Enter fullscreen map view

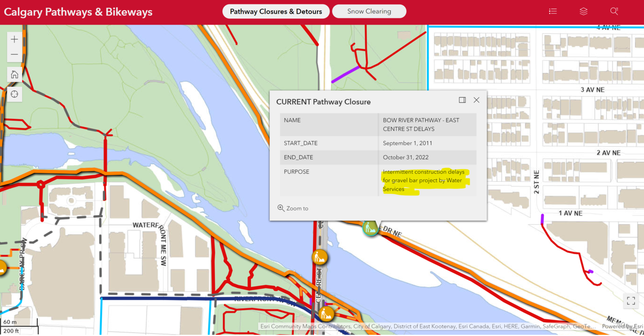pos(631,301)
